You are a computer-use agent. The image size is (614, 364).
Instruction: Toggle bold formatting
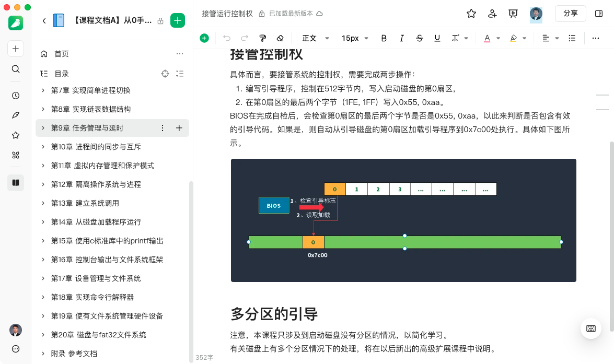384,38
